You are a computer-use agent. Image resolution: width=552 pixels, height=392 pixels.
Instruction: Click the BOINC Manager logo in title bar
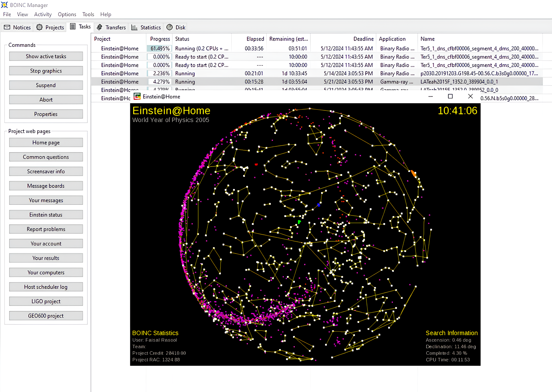(x=5, y=5)
